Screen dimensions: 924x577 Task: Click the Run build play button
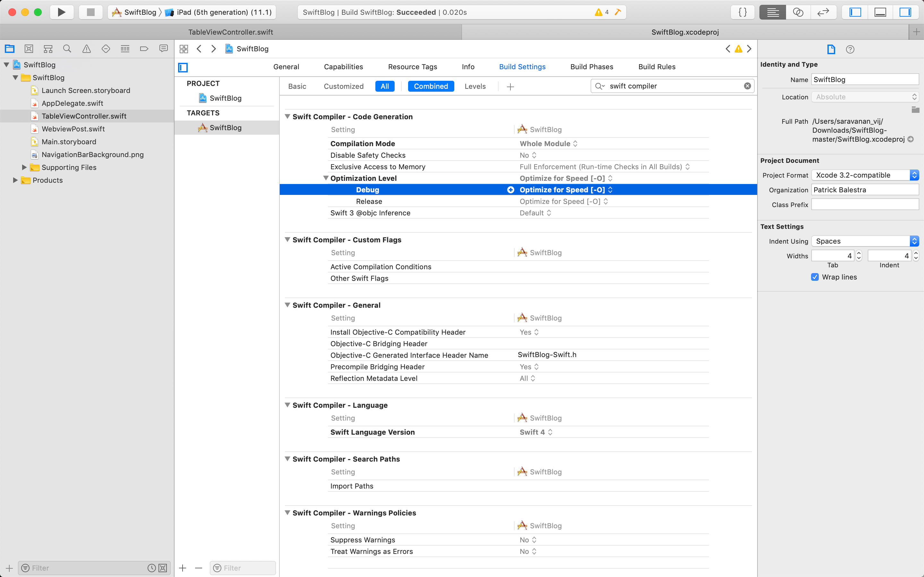click(62, 12)
